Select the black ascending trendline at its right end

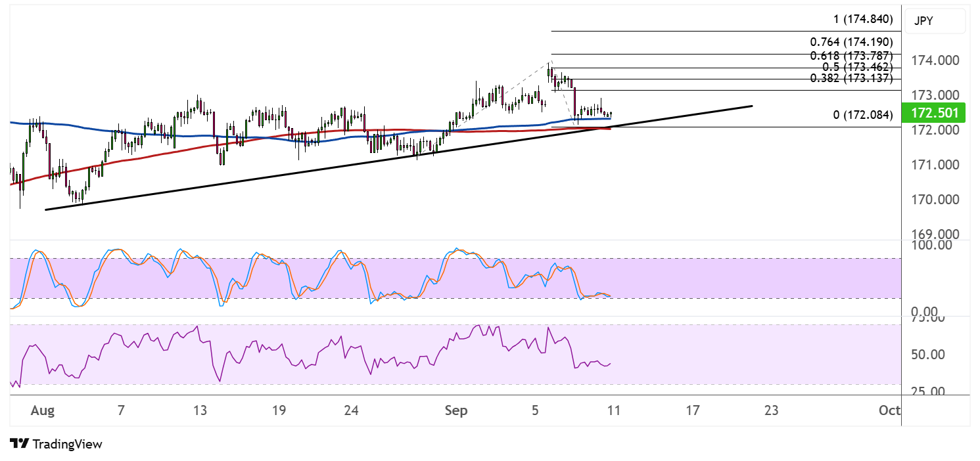pyautogui.click(x=751, y=106)
